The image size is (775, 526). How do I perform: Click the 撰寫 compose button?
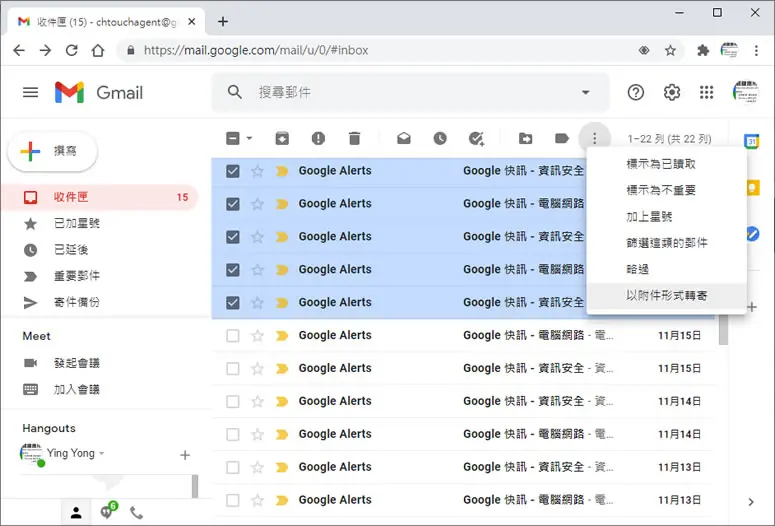coord(53,151)
